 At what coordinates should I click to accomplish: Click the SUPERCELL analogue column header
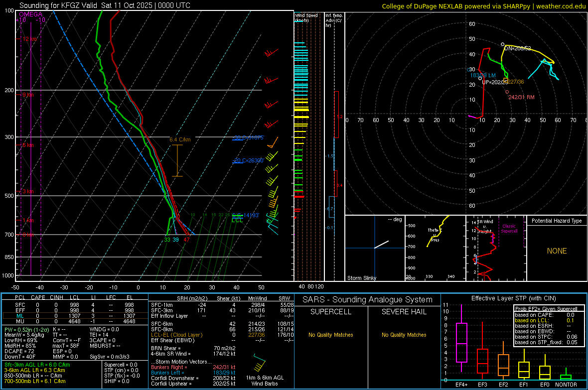point(330,312)
